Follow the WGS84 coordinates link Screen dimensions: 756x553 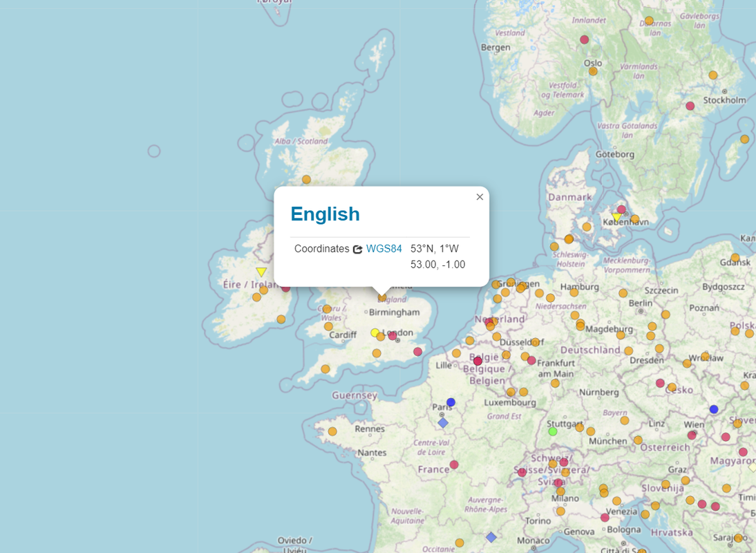[384, 249]
